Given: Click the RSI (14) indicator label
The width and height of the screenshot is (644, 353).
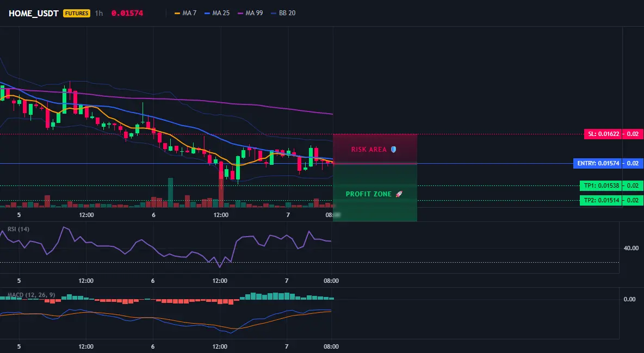Looking at the screenshot, I should coord(18,229).
